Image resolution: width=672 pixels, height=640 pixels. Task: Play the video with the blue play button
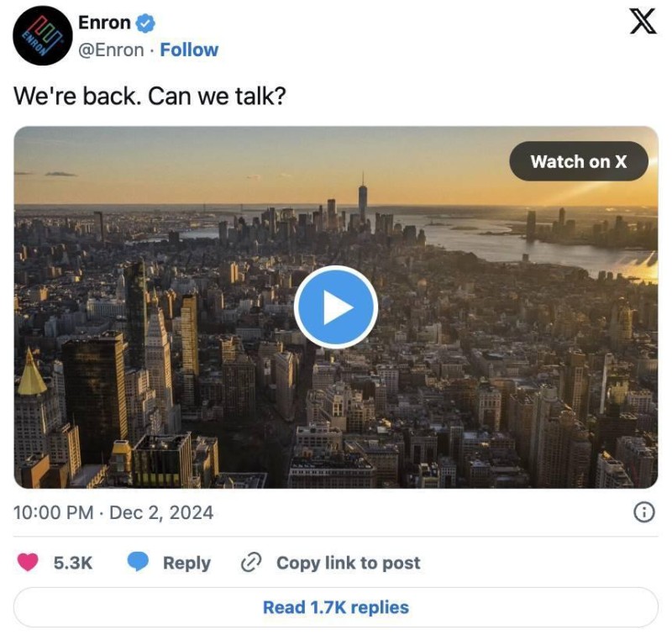(x=336, y=307)
